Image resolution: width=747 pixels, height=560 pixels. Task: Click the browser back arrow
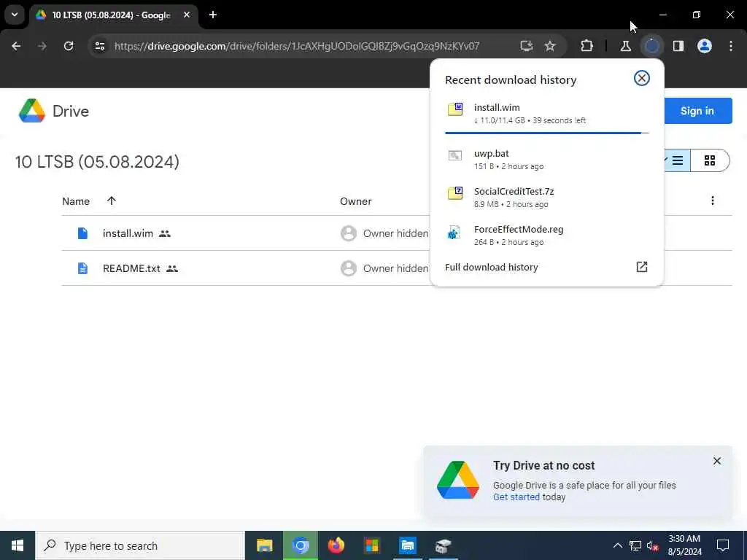16,46
